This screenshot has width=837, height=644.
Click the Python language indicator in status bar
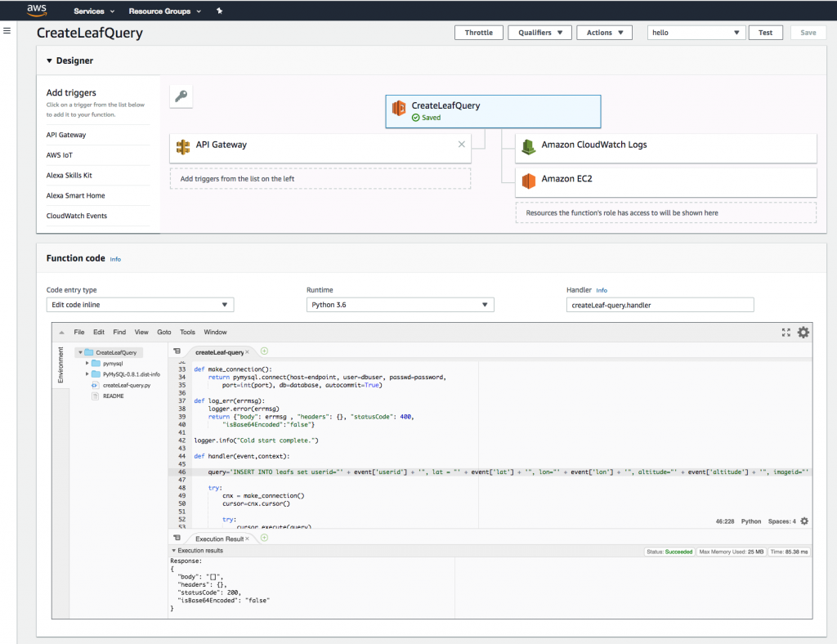click(751, 521)
